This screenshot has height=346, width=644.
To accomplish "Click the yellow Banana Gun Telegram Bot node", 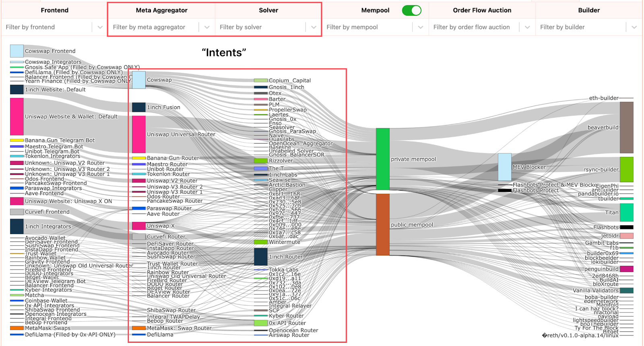I will [x=17, y=140].
